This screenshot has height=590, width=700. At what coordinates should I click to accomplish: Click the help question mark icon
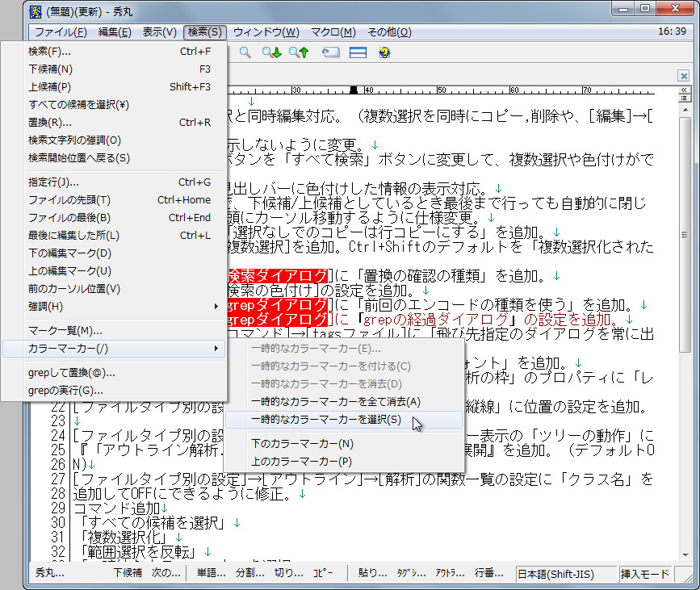point(384,52)
